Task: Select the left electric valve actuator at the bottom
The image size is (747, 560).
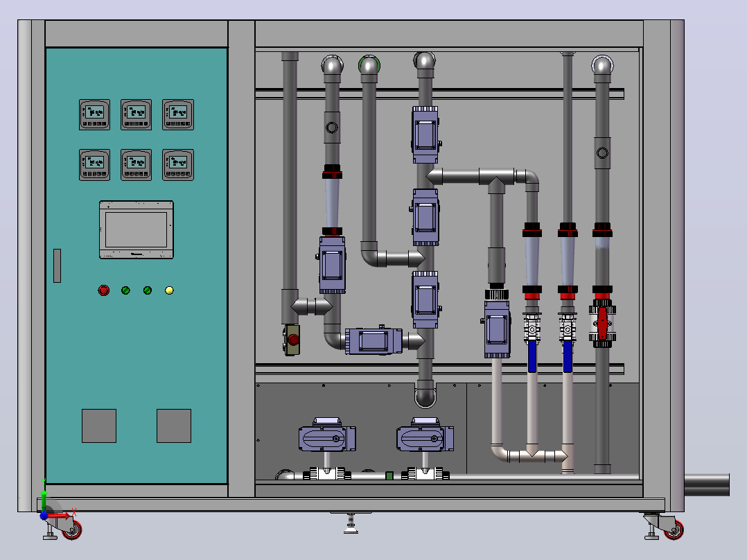Action: point(327,435)
